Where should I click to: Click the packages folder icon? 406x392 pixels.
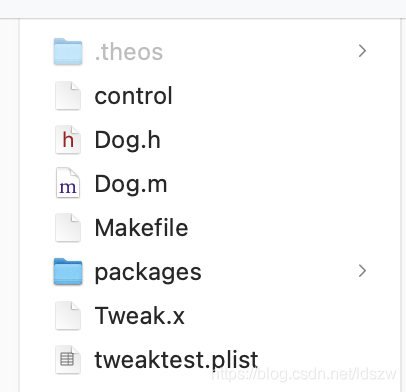pos(68,271)
